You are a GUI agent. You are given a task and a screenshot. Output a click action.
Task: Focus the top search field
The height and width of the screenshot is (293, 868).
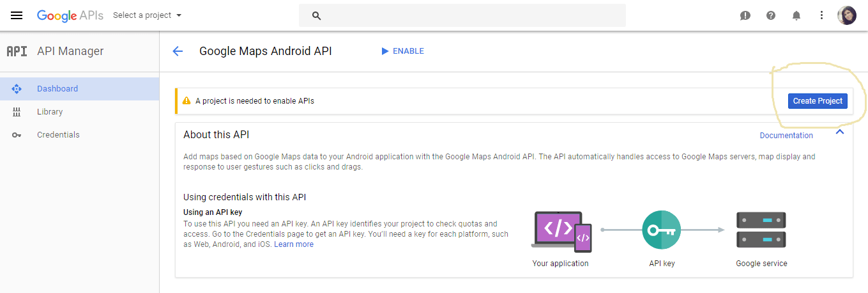click(462, 15)
